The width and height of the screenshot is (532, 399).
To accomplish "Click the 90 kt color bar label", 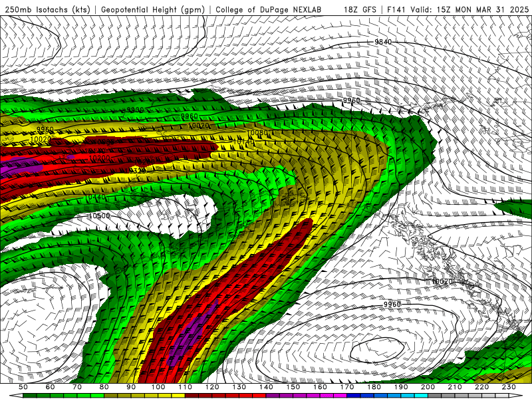I will point(131,387).
